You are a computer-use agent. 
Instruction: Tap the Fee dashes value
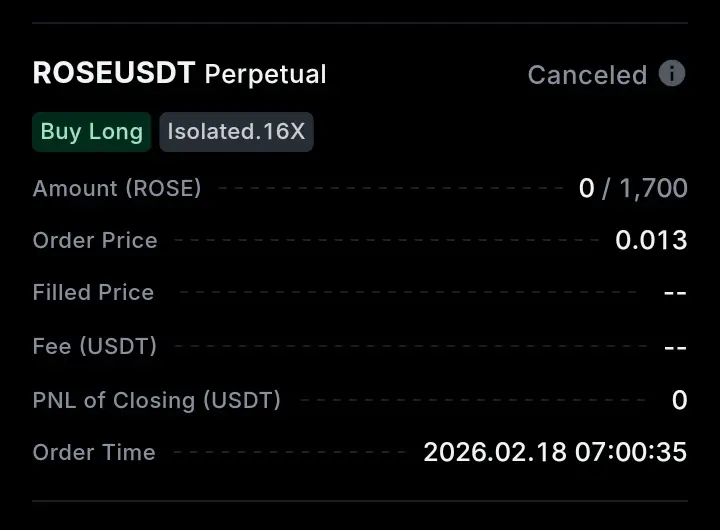click(675, 348)
